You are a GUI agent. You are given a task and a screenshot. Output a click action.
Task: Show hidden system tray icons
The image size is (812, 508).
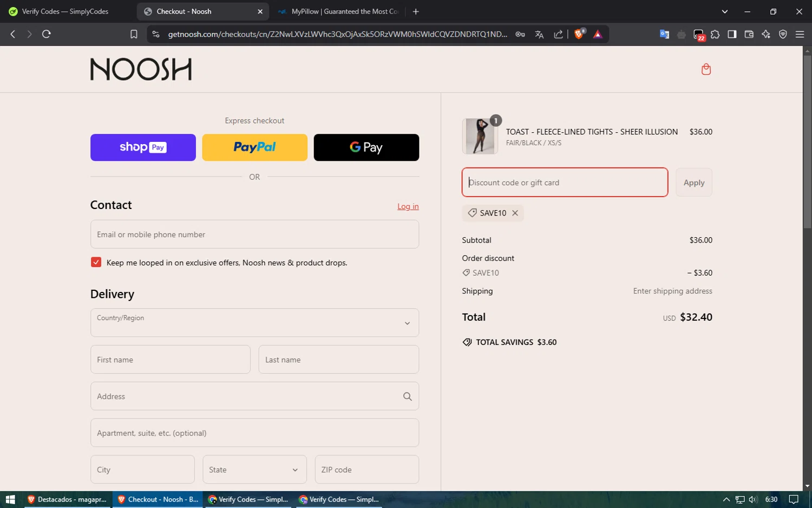point(726,499)
